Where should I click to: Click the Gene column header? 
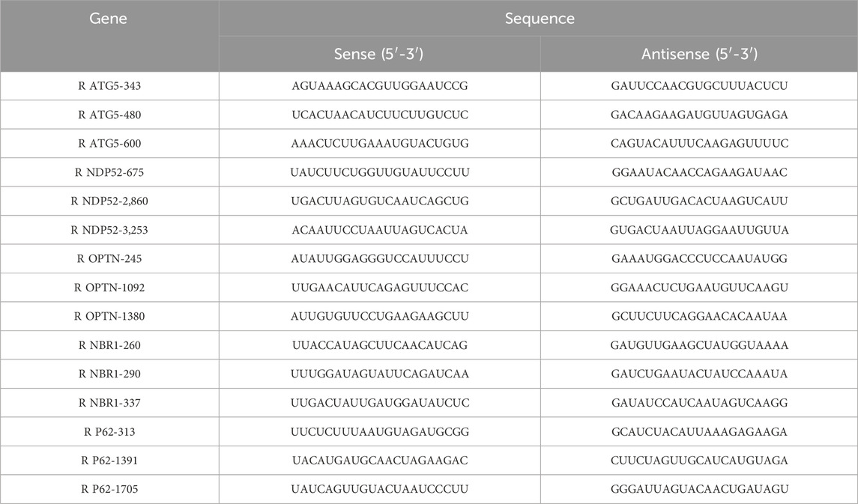tap(109, 18)
